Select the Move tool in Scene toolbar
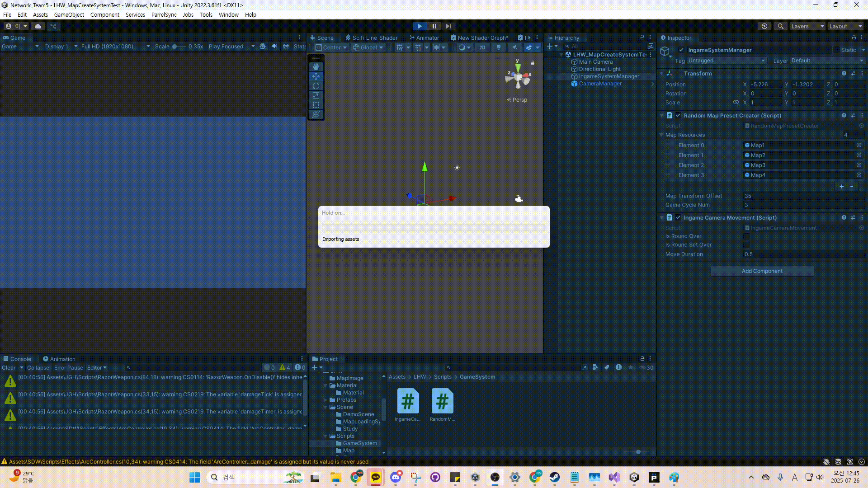 click(316, 76)
